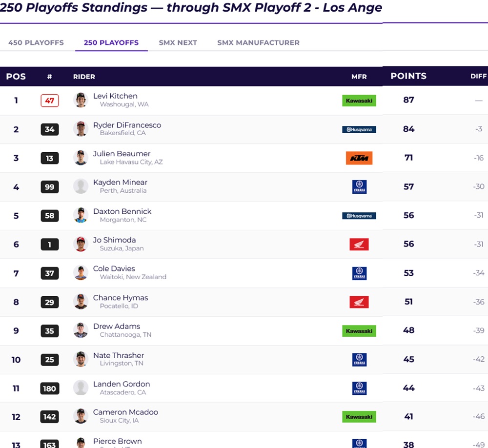This screenshot has height=448, width=488.
Task: Select the 250 Playoffs tab
Action: pos(111,42)
